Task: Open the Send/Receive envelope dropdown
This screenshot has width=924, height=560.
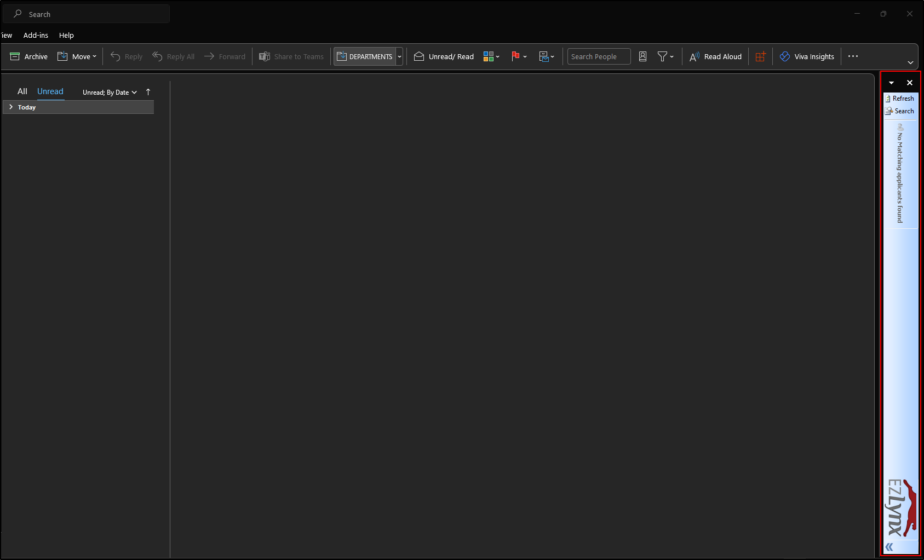Action: [547, 56]
